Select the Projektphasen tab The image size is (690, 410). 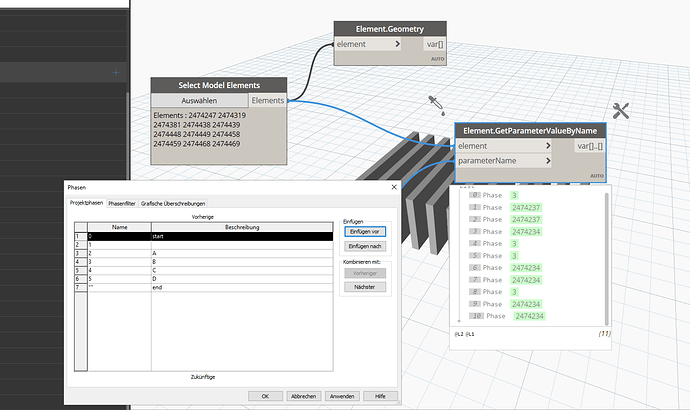point(86,203)
